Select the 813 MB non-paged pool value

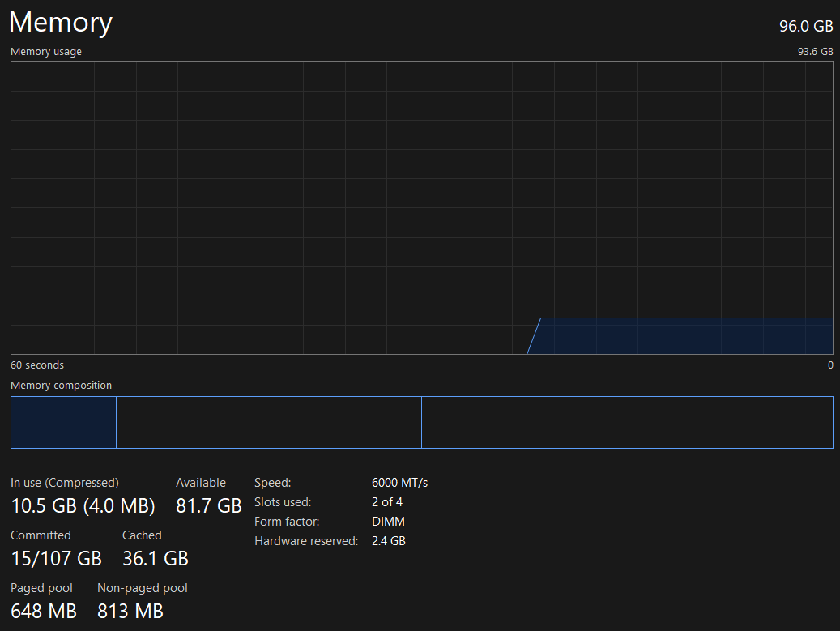pyautogui.click(x=130, y=611)
